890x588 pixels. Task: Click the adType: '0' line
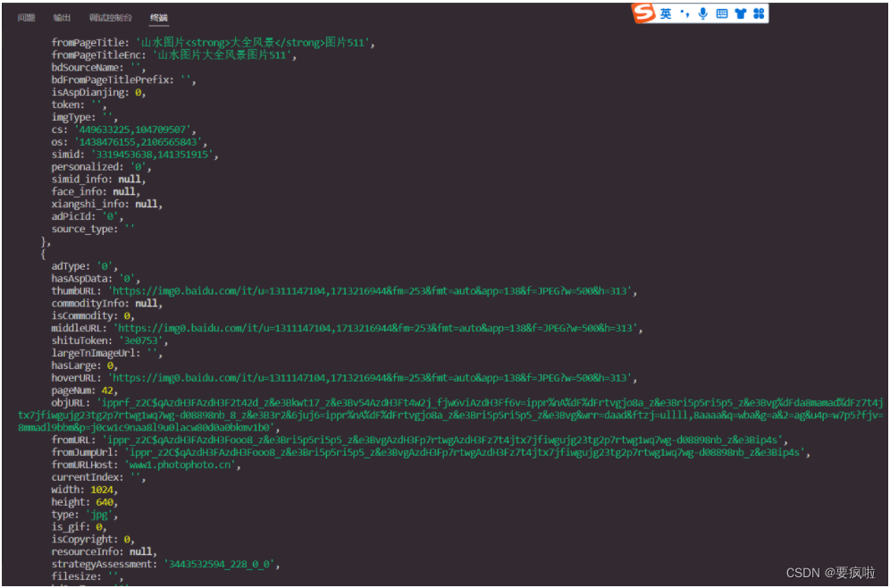pyautogui.click(x=85, y=266)
